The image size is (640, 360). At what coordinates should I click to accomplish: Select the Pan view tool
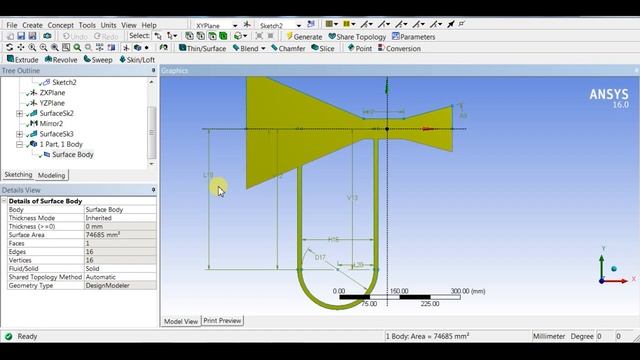[x=21, y=48]
